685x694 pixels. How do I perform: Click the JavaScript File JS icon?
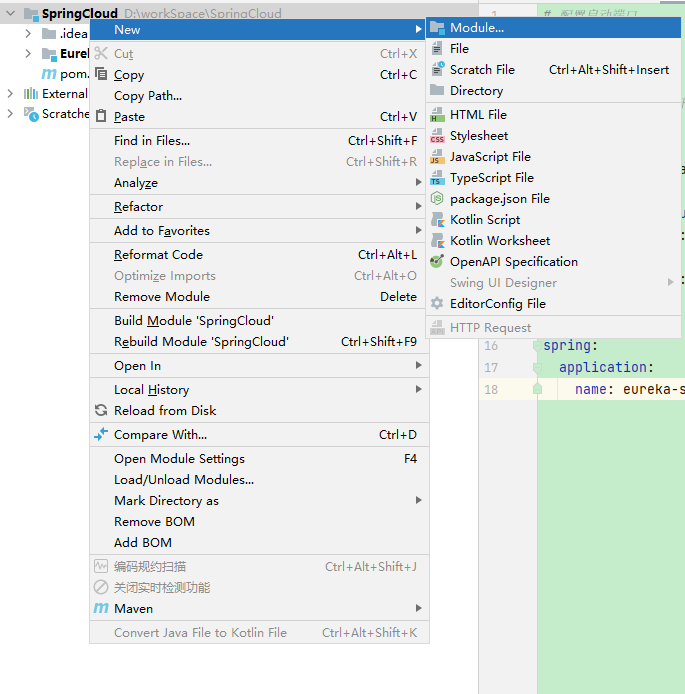click(x=437, y=157)
